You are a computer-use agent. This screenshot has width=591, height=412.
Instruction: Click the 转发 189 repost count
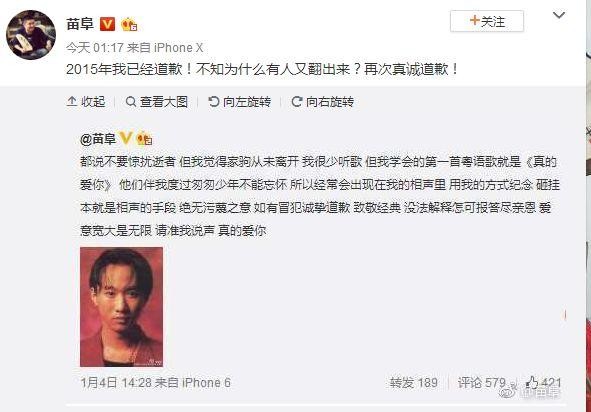click(413, 383)
